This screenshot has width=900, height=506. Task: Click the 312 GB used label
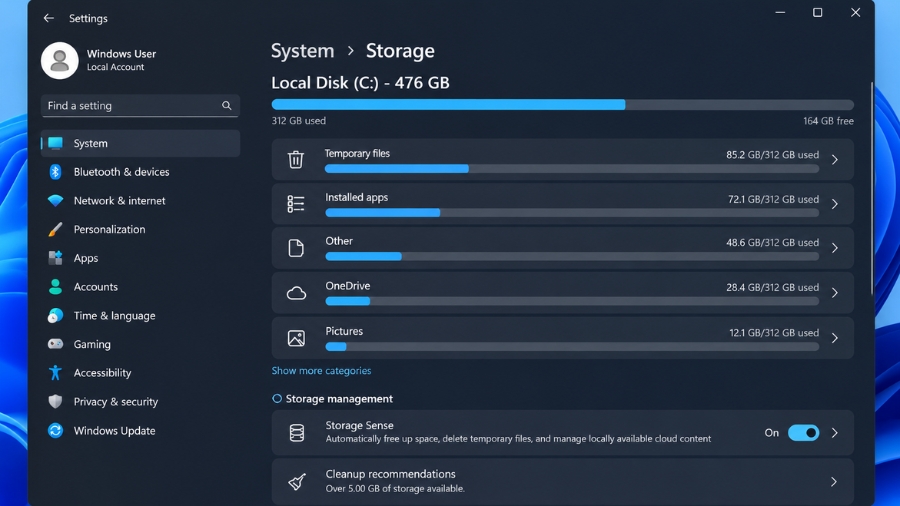click(298, 120)
